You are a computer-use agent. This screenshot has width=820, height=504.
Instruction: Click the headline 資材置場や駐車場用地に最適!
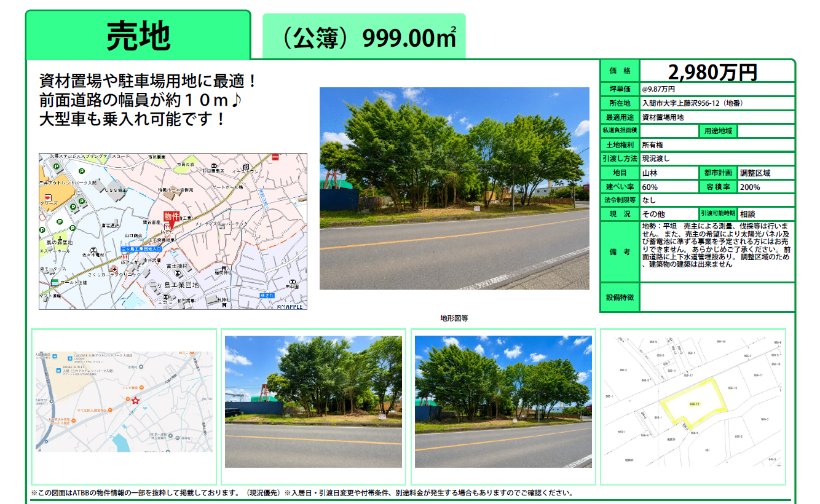pos(148,80)
